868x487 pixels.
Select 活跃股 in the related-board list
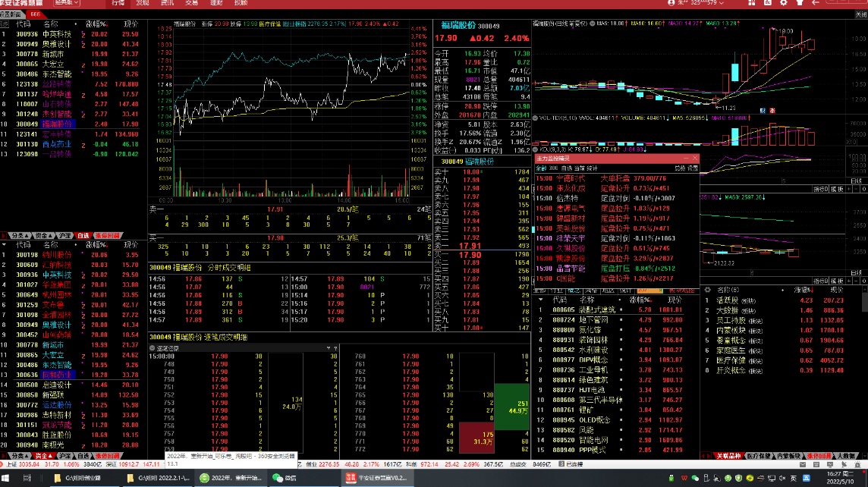click(x=781, y=300)
